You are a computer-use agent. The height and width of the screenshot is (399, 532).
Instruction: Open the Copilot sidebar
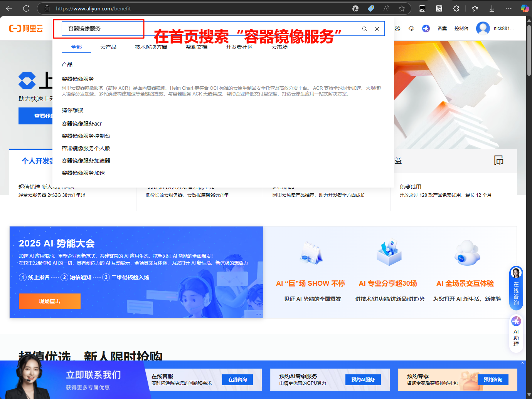click(x=525, y=8)
